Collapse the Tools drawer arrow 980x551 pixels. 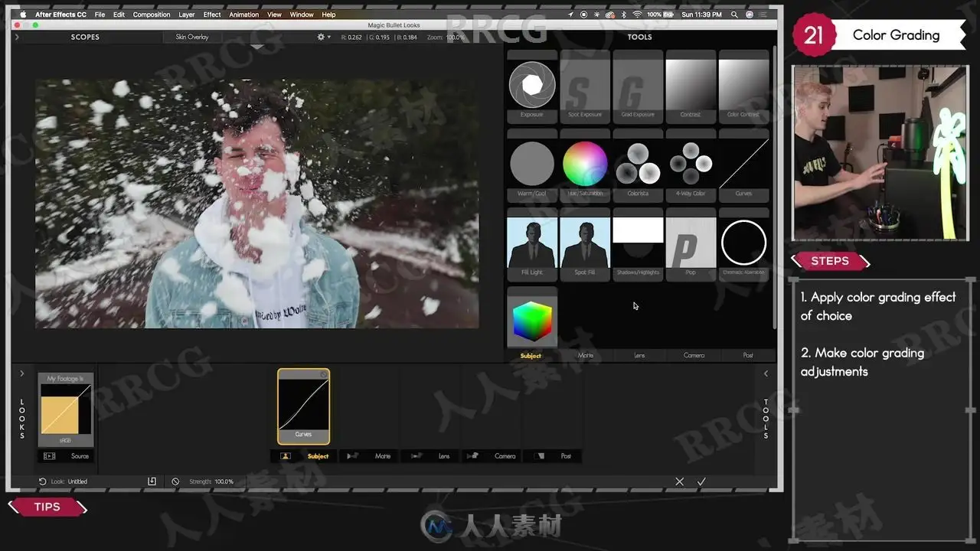(x=766, y=373)
